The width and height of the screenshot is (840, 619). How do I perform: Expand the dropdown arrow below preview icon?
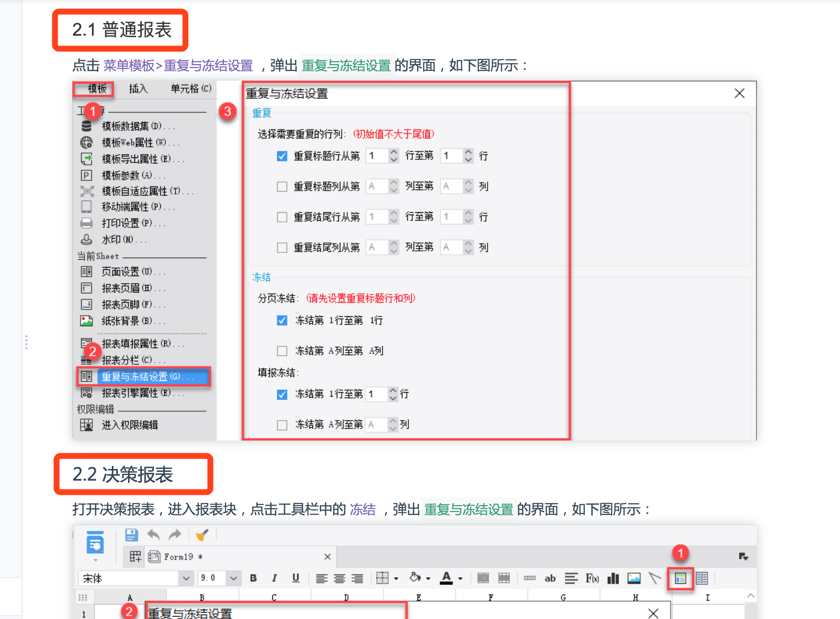(x=95, y=560)
